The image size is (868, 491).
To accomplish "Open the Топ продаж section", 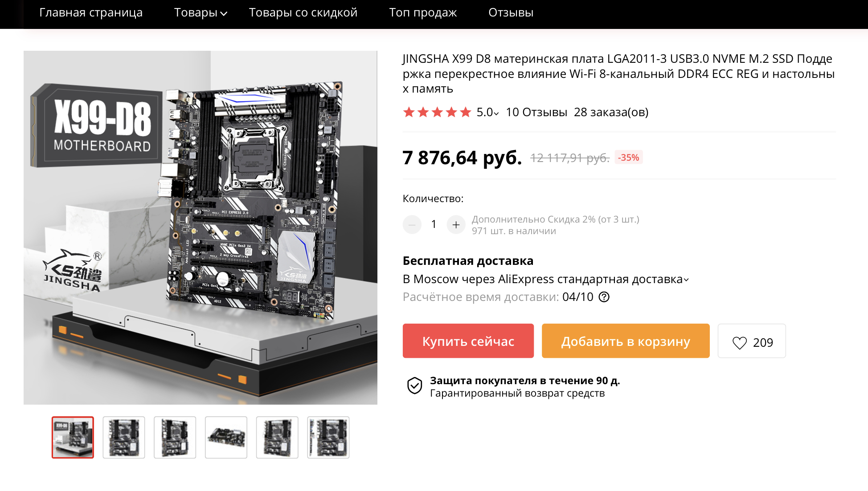I will (x=423, y=12).
